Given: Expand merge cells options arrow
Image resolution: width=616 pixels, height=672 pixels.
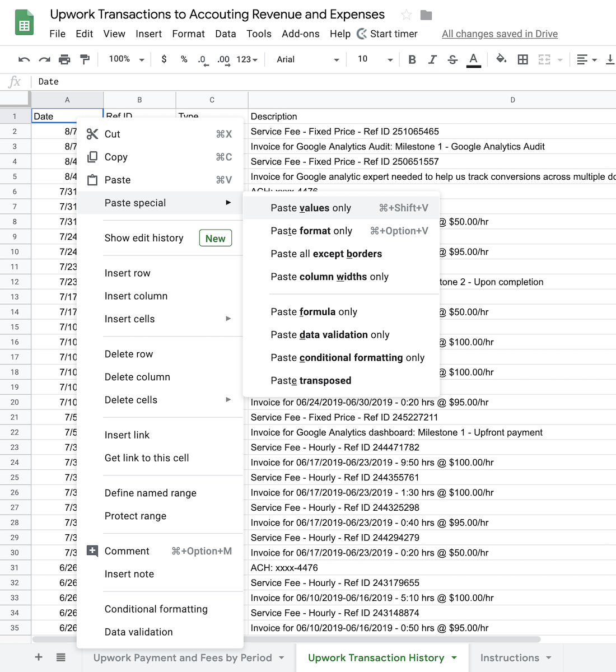Looking at the screenshot, I should (x=559, y=59).
